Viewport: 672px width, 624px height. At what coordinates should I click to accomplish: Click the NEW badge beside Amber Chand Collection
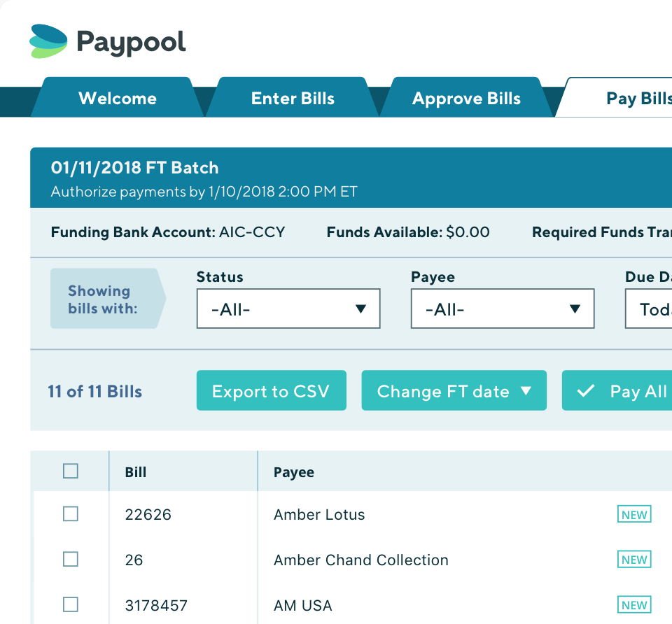tap(633, 559)
